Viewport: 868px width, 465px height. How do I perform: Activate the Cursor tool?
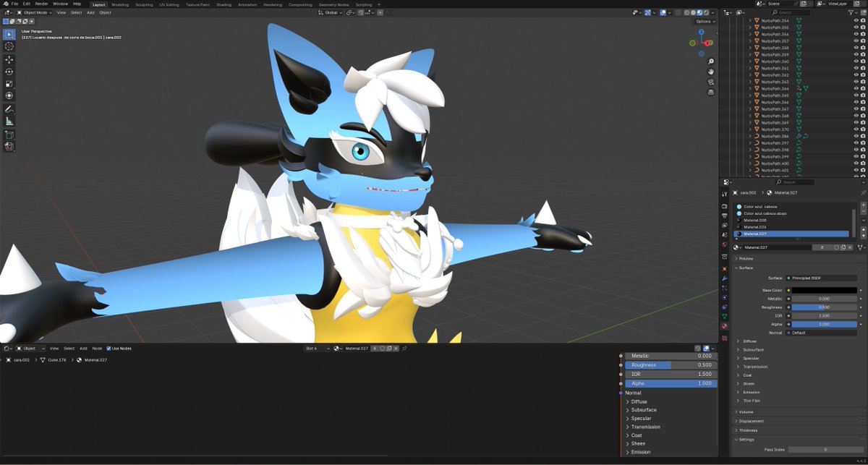pos(9,46)
